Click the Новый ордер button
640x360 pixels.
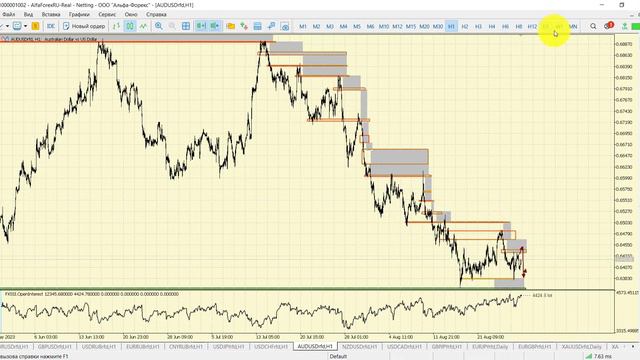pyautogui.click(x=84, y=26)
